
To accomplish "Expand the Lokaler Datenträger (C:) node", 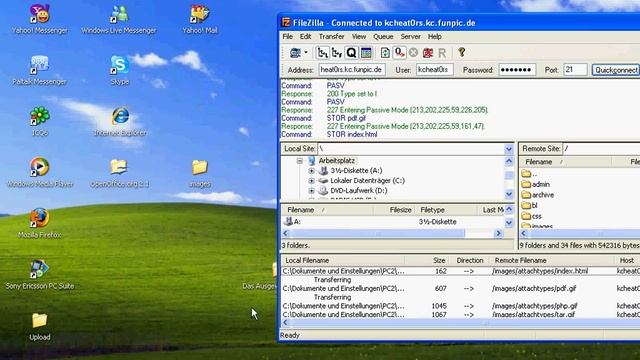I will 311,180.
